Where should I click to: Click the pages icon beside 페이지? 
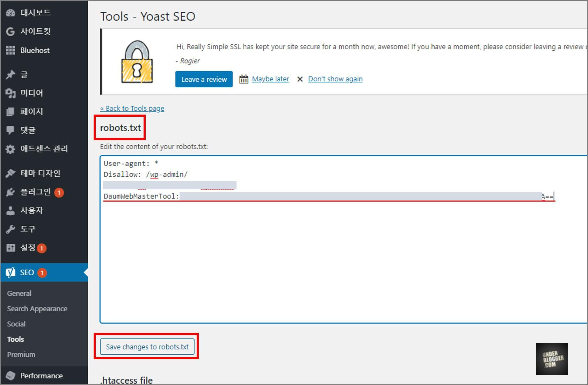pos(10,112)
